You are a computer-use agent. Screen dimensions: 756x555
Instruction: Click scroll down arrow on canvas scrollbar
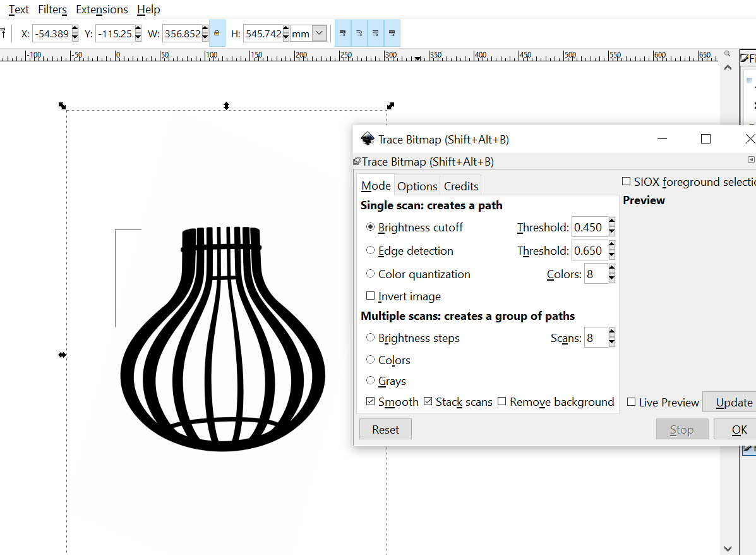[728, 549]
